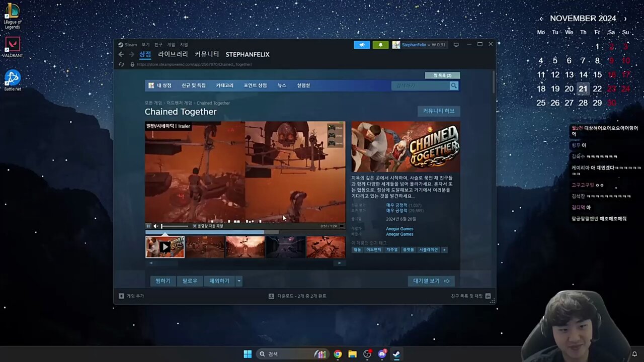
Task: Open friends list and chat icon
Action: tap(488, 296)
